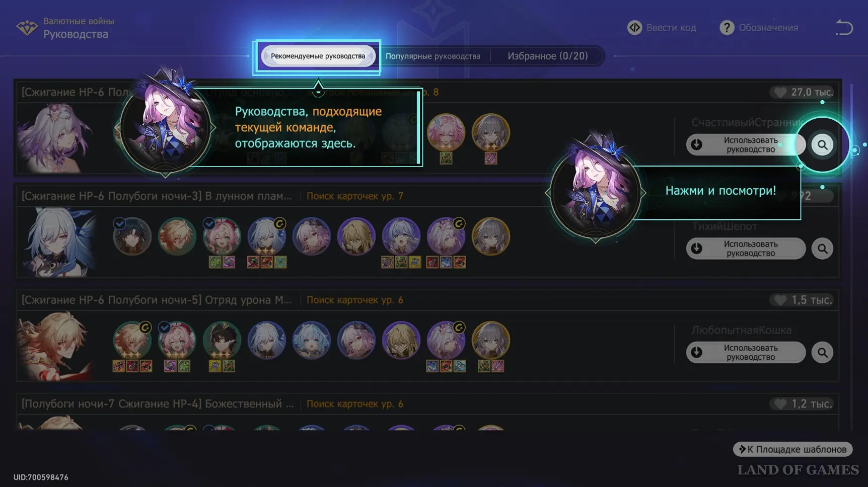Click Использовать руководство for ТихийШепот guide
This screenshot has width=868, height=487.
[x=746, y=249]
